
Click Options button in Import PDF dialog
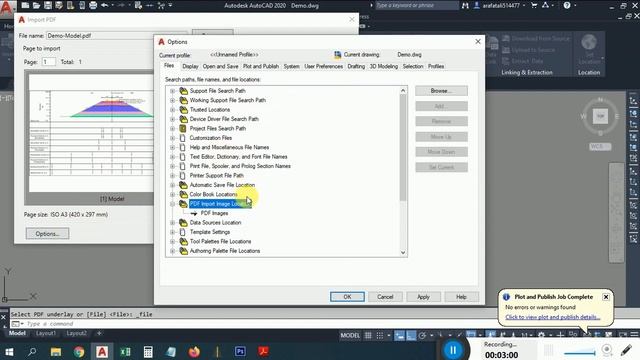coord(47,234)
